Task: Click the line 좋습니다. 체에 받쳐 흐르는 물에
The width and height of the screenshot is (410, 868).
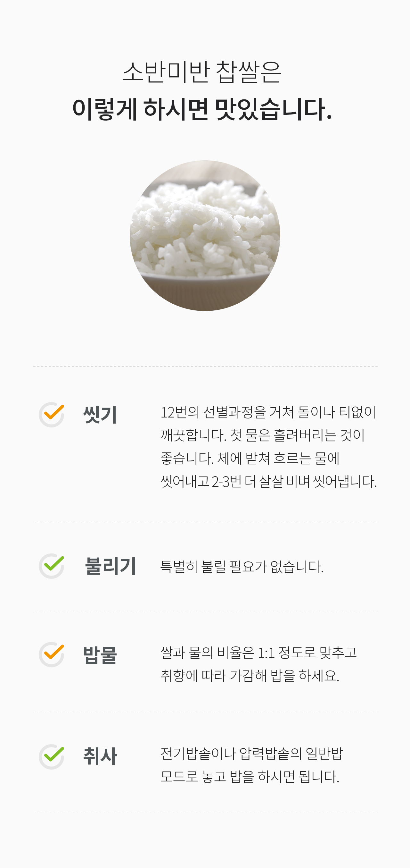Action: tap(250, 458)
